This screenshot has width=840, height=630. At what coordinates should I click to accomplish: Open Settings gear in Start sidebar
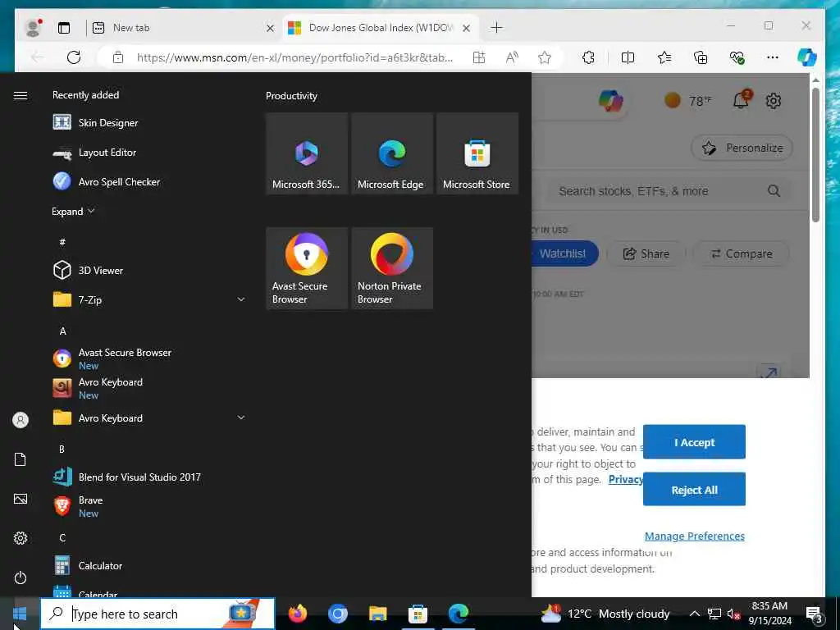coord(21,538)
